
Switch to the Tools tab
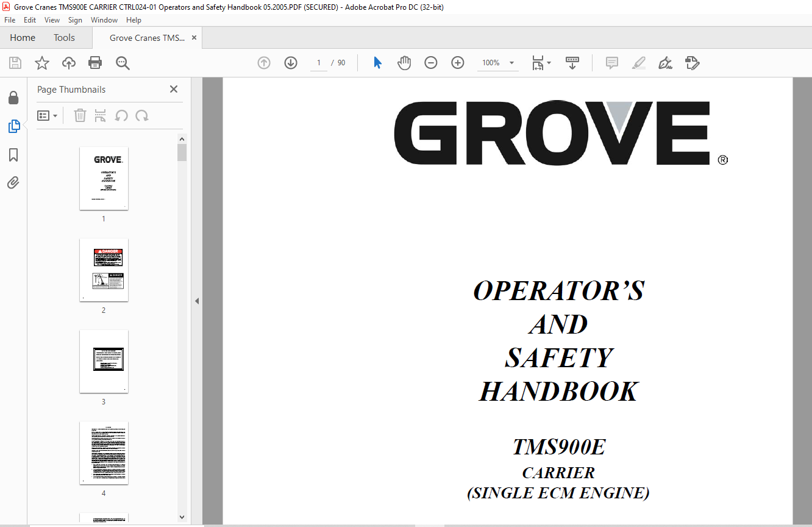point(64,38)
